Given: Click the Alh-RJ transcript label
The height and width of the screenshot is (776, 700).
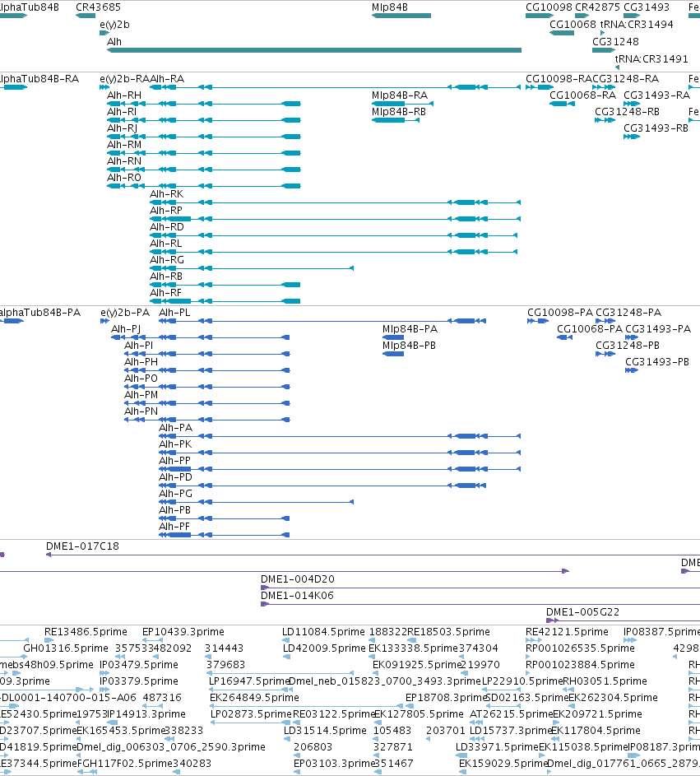Looking at the screenshot, I should pos(123,128).
